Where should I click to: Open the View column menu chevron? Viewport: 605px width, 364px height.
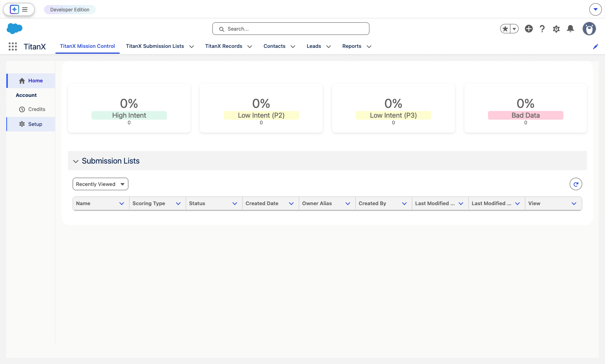(x=574, y=204)
